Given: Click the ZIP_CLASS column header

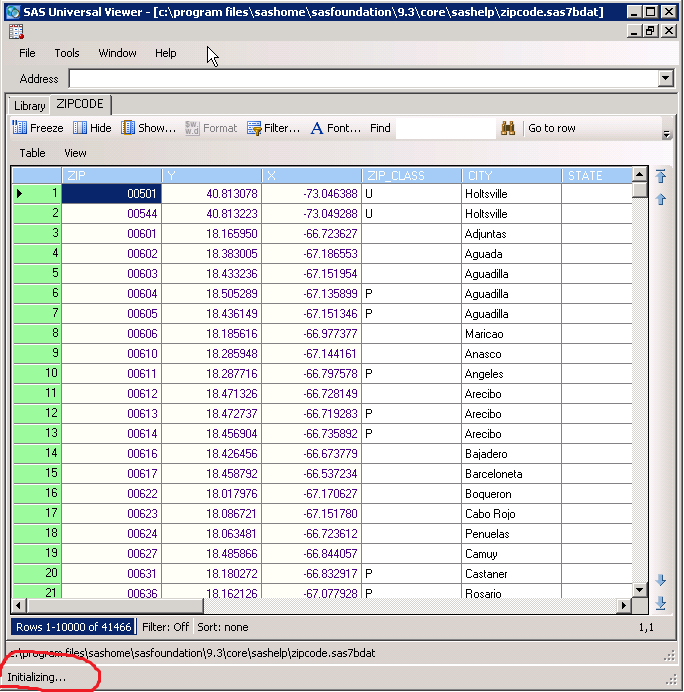Looking at the screenshot, I should [x=412, y=176].
